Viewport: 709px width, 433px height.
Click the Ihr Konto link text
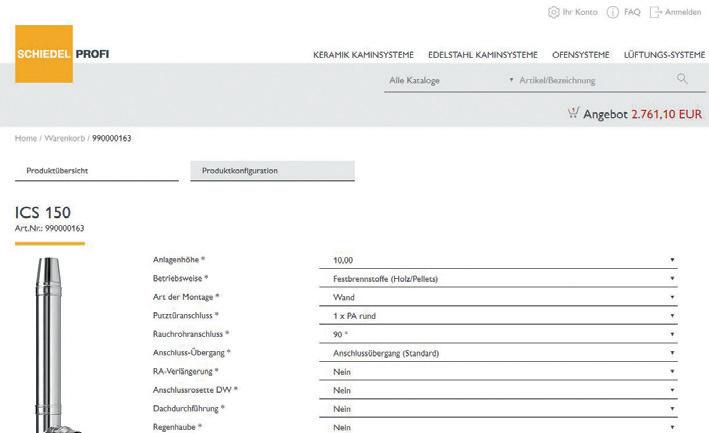click(x=580, y=12)
